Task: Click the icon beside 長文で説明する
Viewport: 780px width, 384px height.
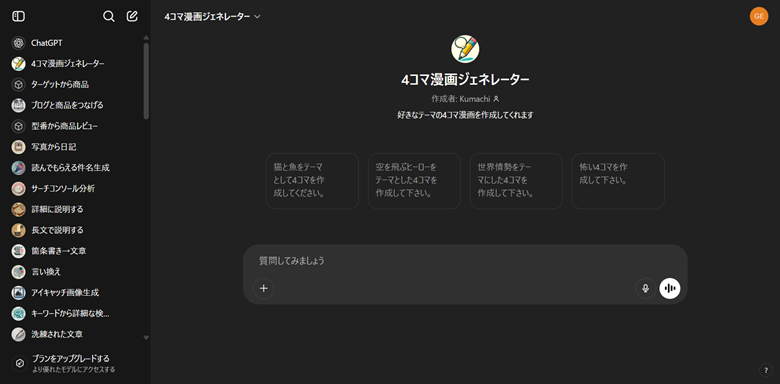Action: [18, 230]
